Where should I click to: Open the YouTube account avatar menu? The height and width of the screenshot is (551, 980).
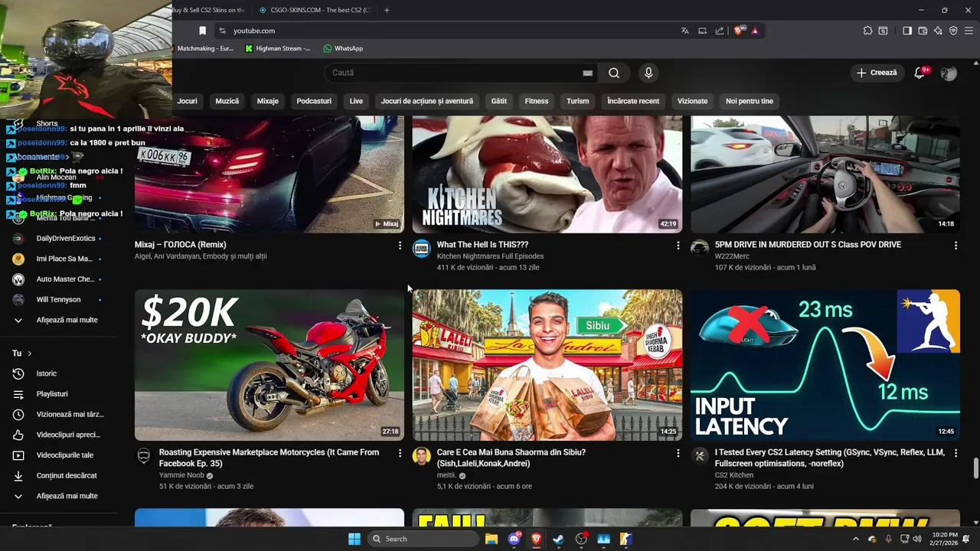[949, 73]
